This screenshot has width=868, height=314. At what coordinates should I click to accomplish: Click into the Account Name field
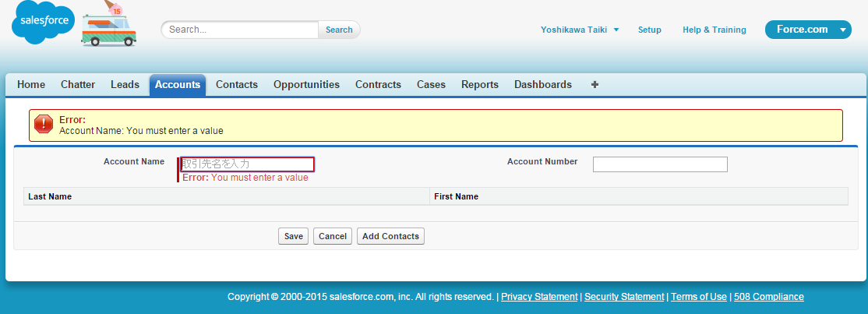click(248, 164)
